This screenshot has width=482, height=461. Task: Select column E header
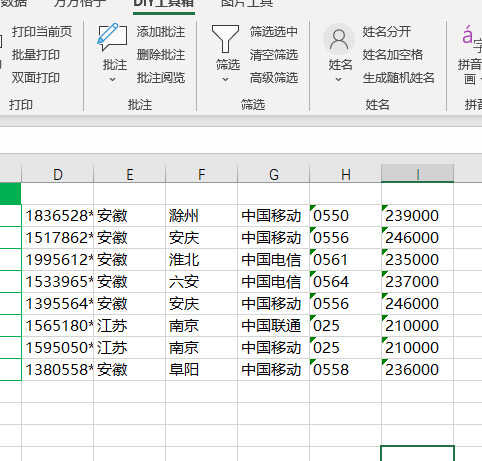(x=130, y=174)
